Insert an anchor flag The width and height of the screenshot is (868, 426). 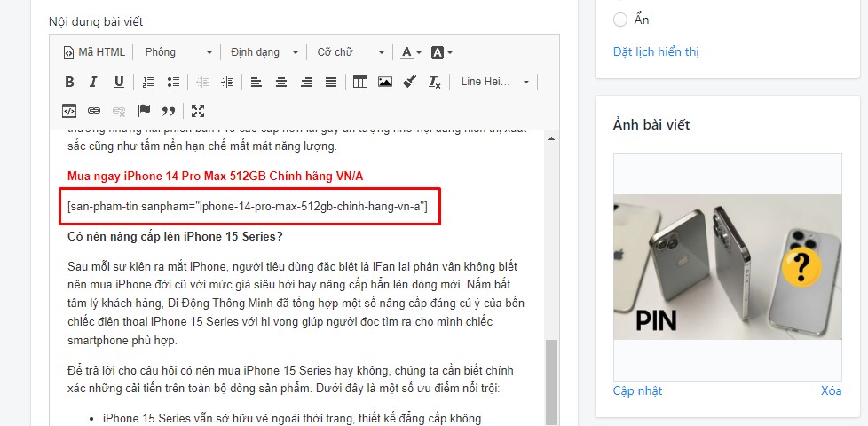click(144, 111)
